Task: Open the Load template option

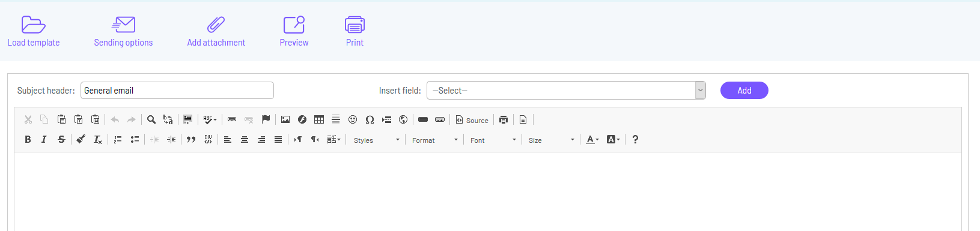Action: coord(34,32)
